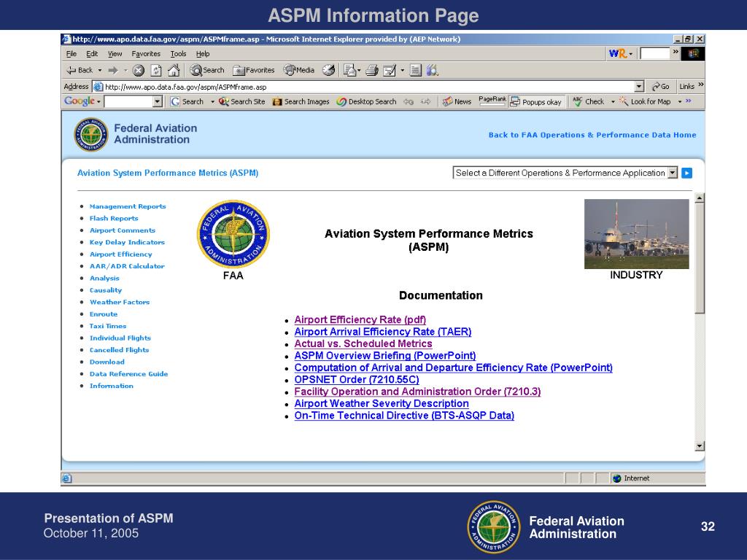Open the Edit menu
The width and height of the screenshot is (747, 560).
click(92, 54)
